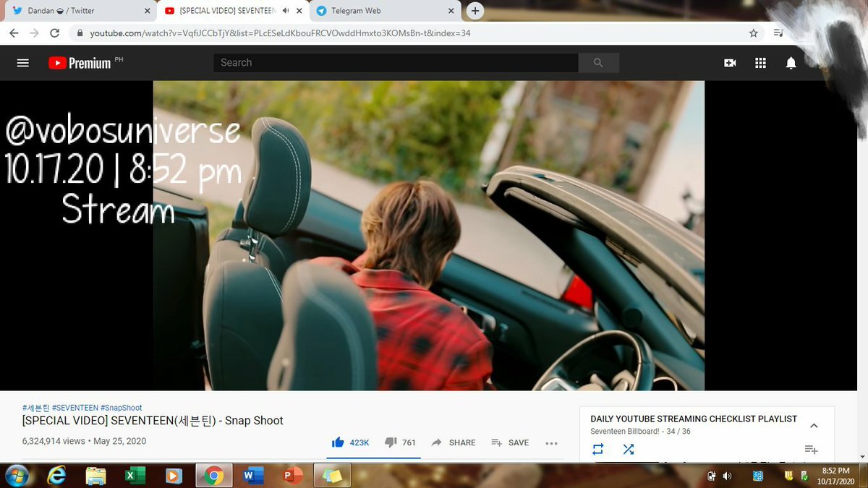Go to the YouTube Premium home logo
868x488 pixels.
point(80,63)
